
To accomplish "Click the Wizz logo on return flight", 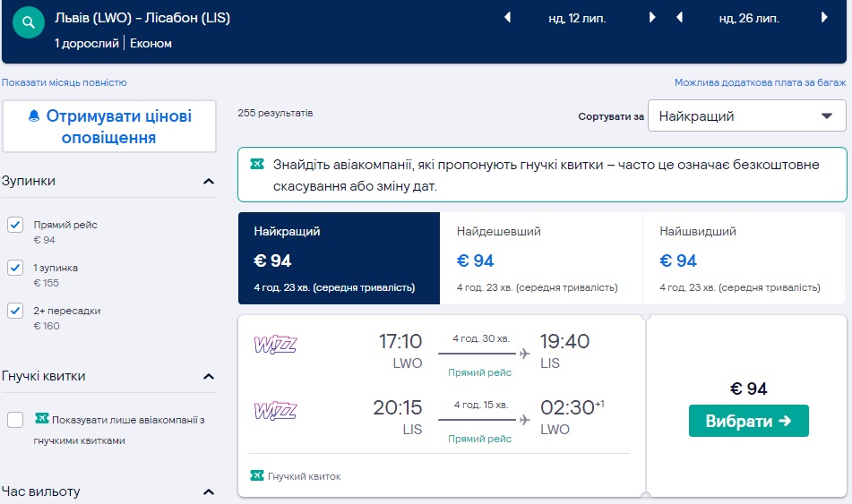I will (275, 411).
